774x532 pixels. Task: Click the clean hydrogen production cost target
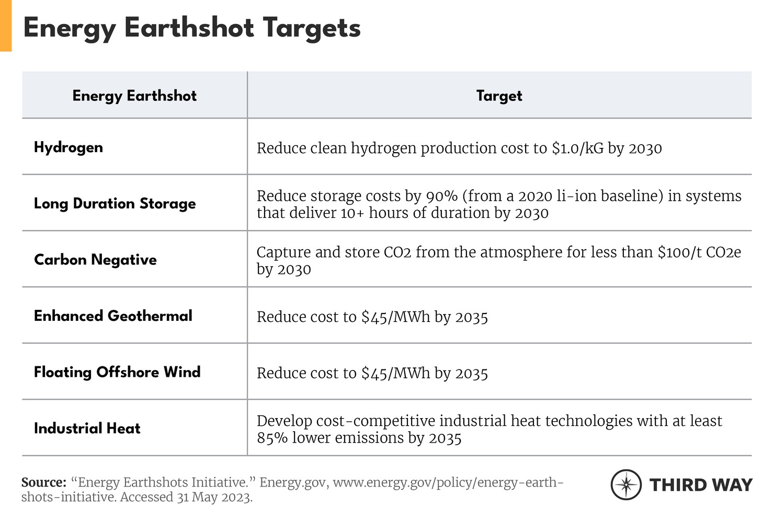[459, 148]
